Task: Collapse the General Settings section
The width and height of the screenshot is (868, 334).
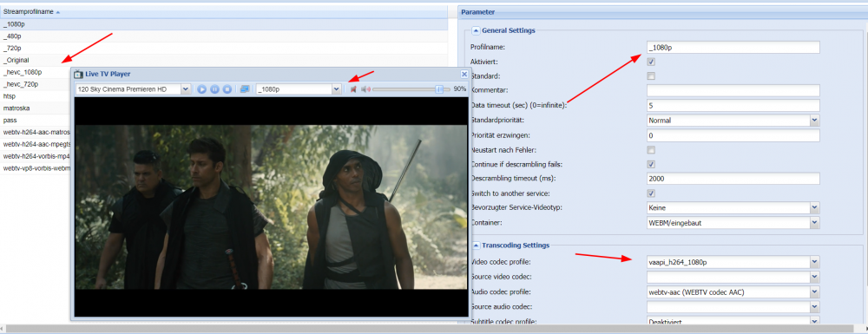Action: click(476, 31)
